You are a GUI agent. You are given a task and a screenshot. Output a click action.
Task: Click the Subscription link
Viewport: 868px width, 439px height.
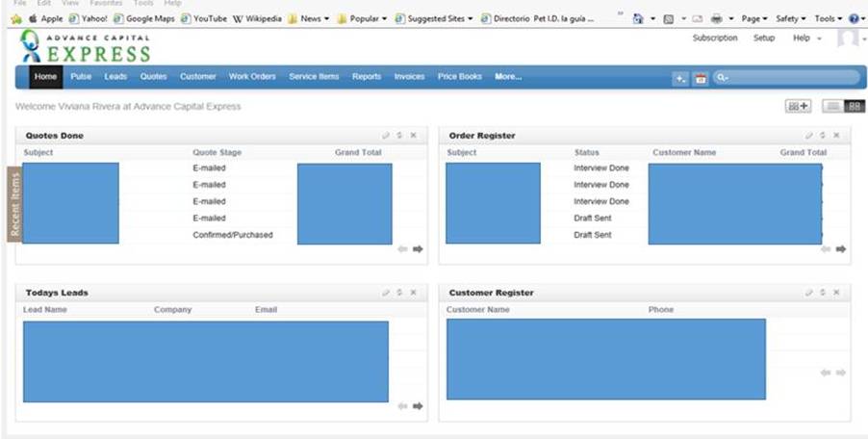point(715,39)
